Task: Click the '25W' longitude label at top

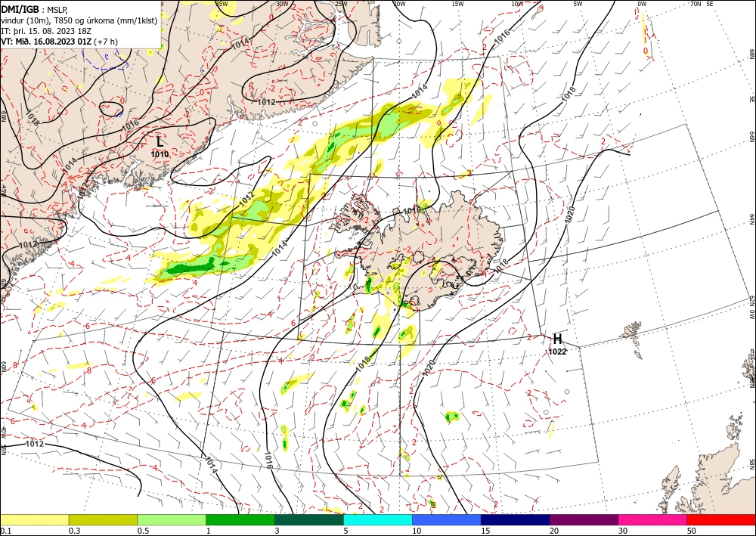Action: 340,4
